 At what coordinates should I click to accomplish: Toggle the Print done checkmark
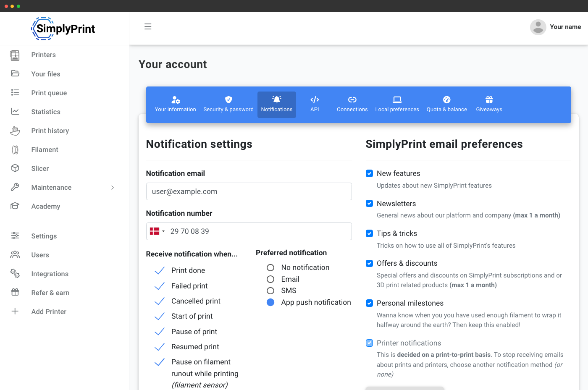tap(160, 271)
